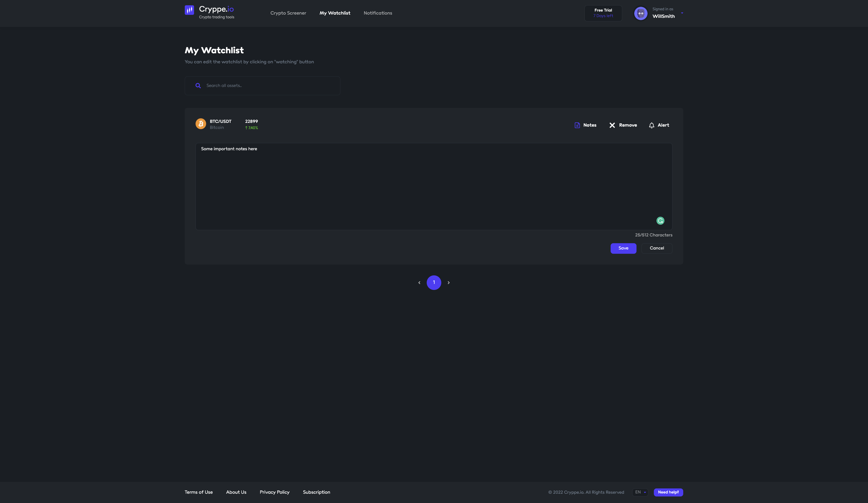Click the green Grammarly icon in notes

pyautogui.click(x=660, y=221)
